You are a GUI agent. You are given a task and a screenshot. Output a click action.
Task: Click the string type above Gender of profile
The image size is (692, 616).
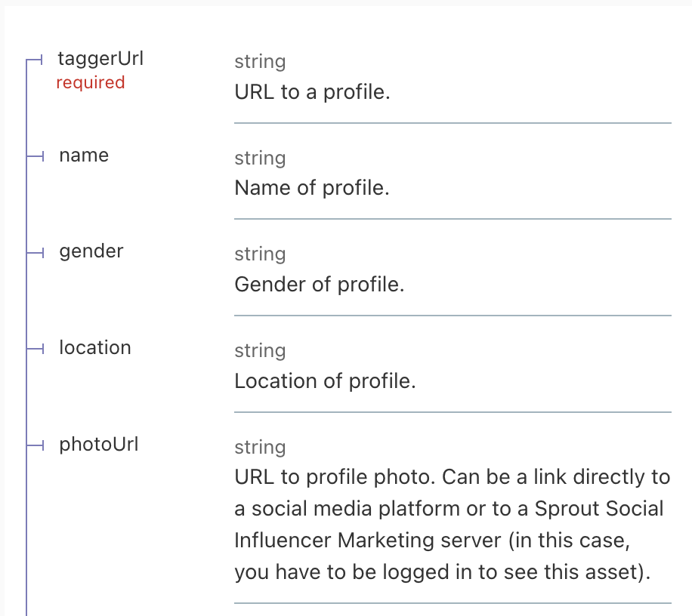260,254
